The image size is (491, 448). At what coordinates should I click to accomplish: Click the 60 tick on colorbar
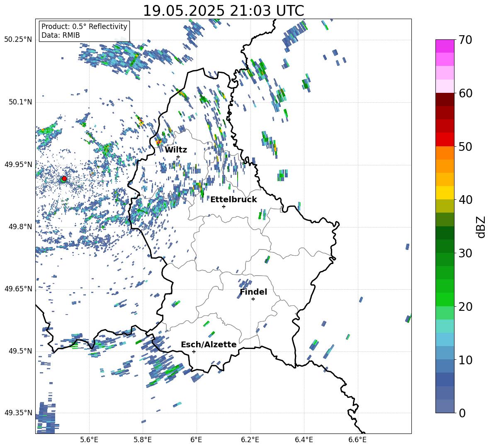click(x=465, y=93)
